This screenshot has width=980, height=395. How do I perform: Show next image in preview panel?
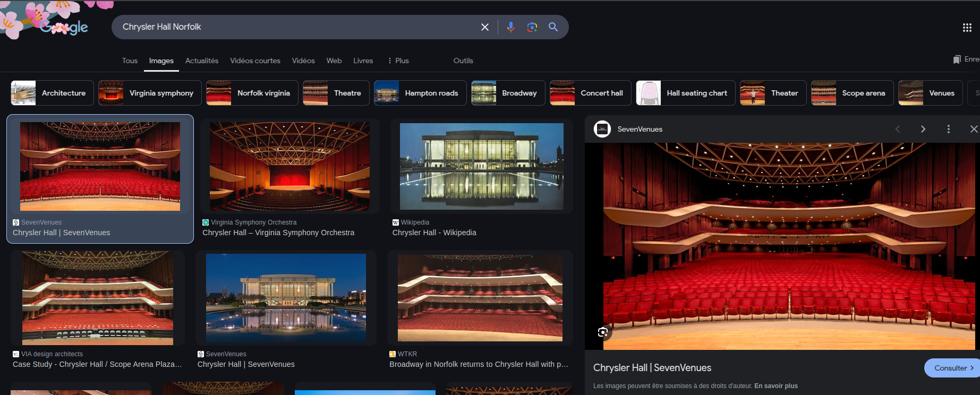(x=923, y=129)
